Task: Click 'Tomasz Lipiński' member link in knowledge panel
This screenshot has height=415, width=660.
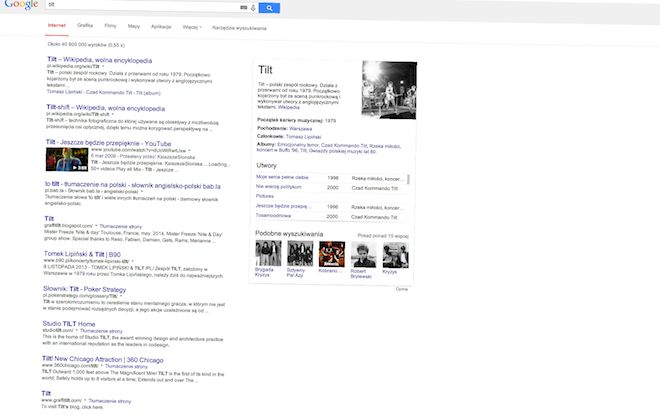Action: click(303, 137)
